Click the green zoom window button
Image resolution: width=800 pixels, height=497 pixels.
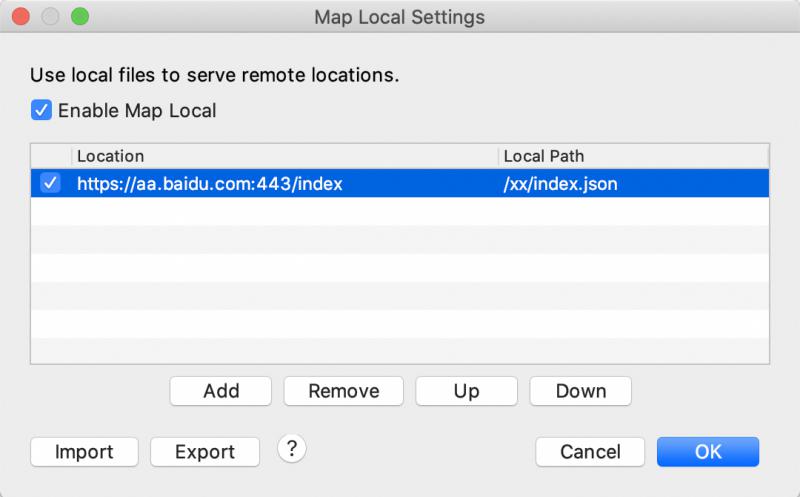[x=80, y=17]
